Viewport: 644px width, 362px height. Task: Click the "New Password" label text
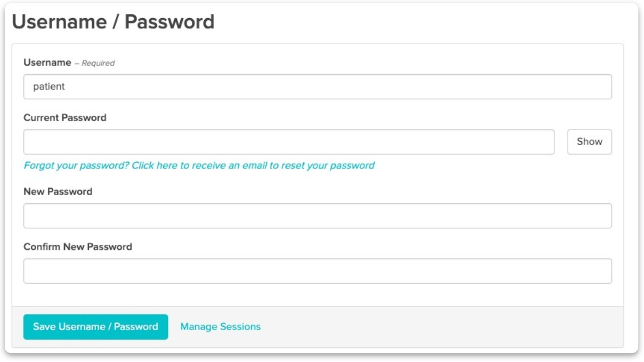[58, 191]
